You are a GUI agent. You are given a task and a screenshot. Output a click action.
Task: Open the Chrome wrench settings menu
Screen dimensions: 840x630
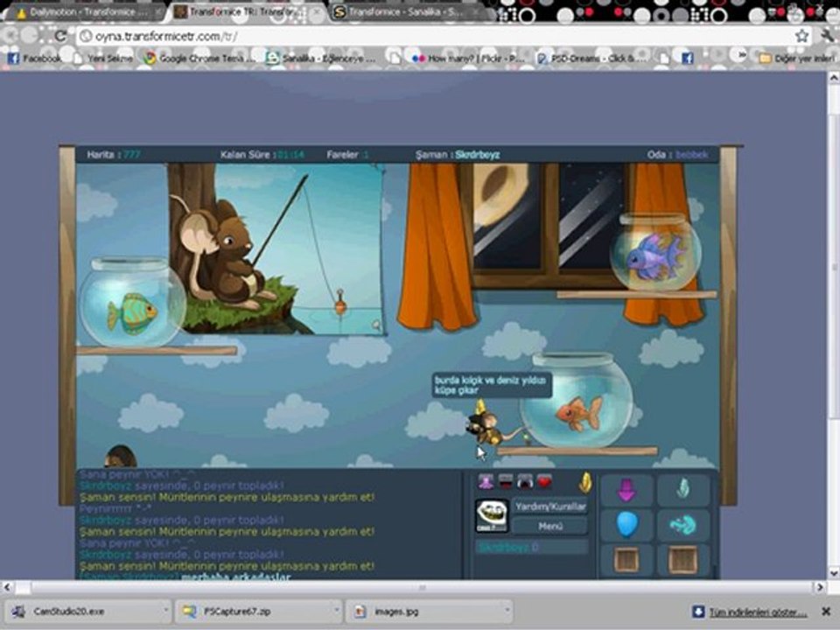pyautogui.click(x=827, y=36)
